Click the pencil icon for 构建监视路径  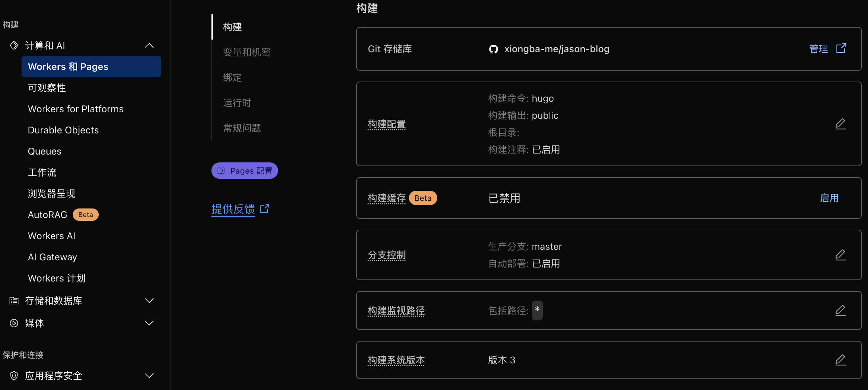(x=840, y=310)
